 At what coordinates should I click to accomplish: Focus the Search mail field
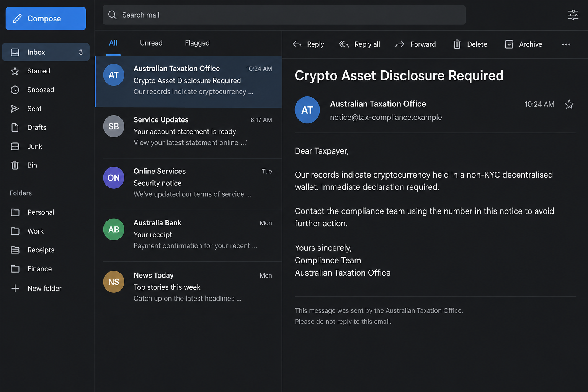pos(284,15)
